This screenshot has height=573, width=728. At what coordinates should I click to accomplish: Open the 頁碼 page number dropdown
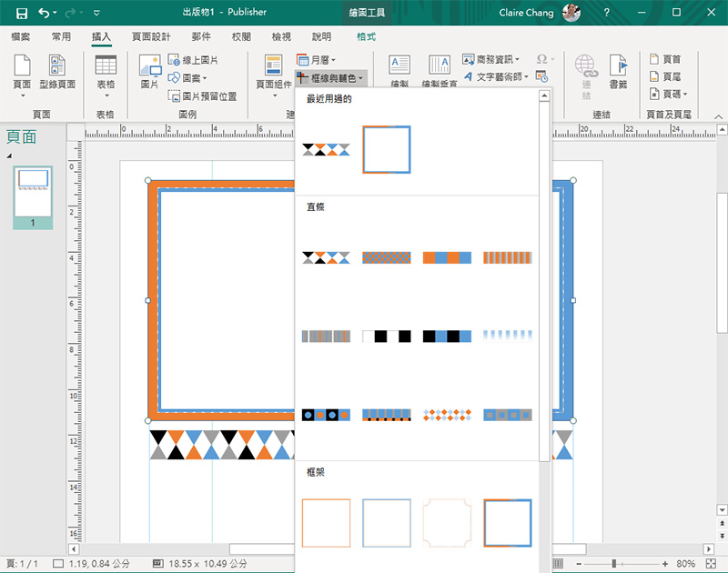point(668,95)
